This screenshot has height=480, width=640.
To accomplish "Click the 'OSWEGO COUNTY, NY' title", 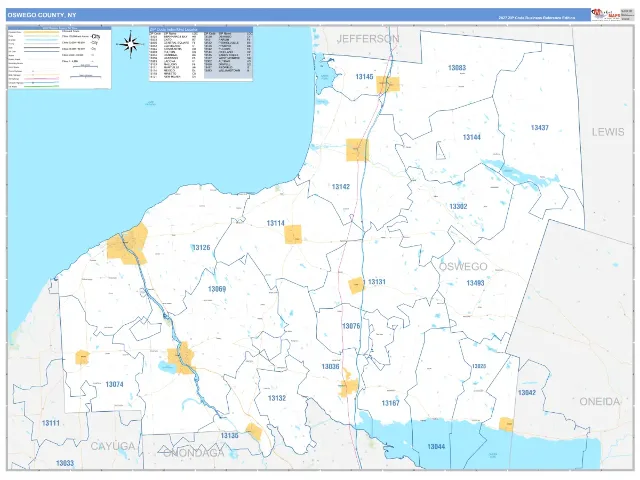I will tap(42, 15).
